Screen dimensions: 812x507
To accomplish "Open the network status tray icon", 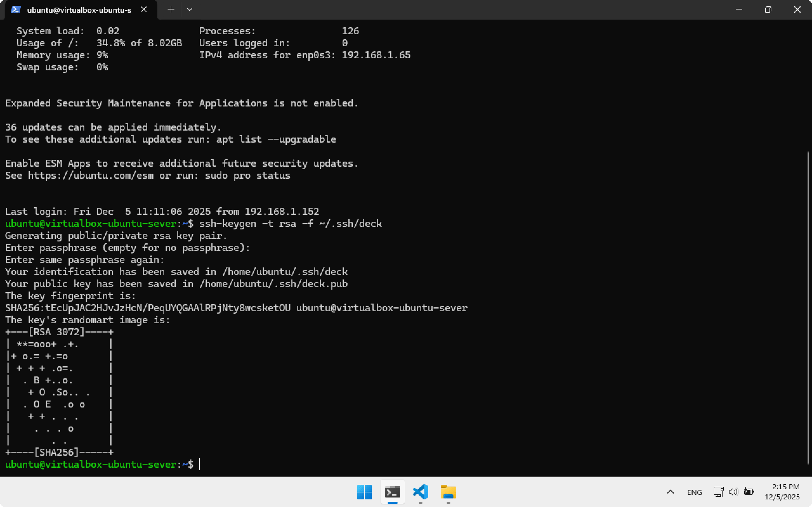I will coord(718,491).
